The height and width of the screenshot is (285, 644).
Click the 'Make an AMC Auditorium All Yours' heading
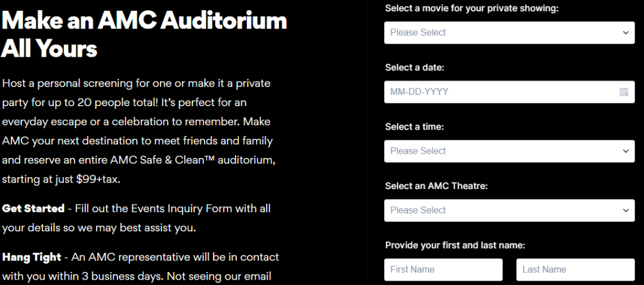[144, 34]
